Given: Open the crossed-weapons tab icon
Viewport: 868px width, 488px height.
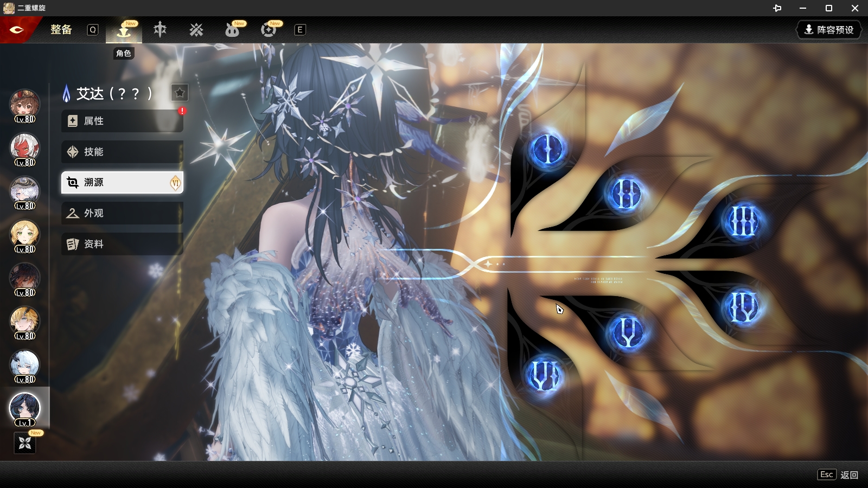Looking at the screenshot, I should [196, 30].
